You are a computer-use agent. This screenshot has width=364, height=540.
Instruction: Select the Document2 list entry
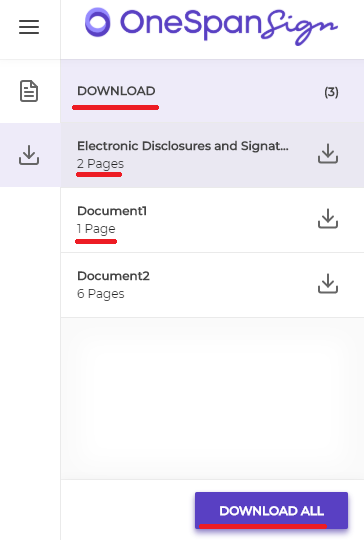point(212,285)
